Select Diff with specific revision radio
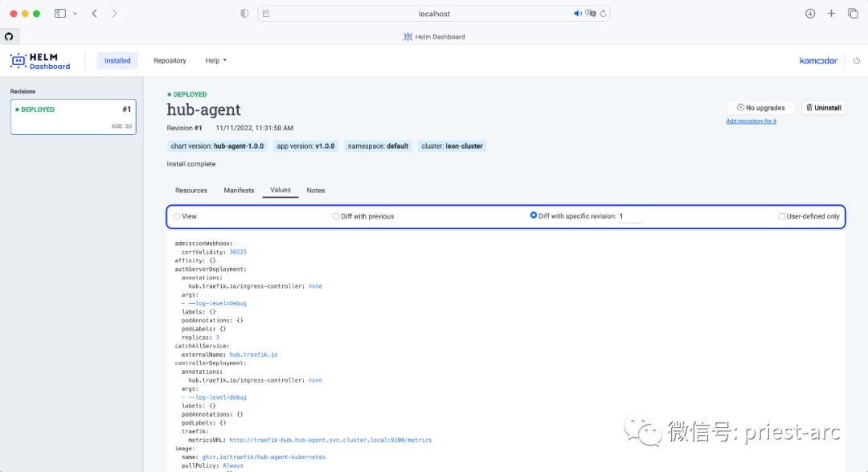Screen dimensions: 868x472 534,215
